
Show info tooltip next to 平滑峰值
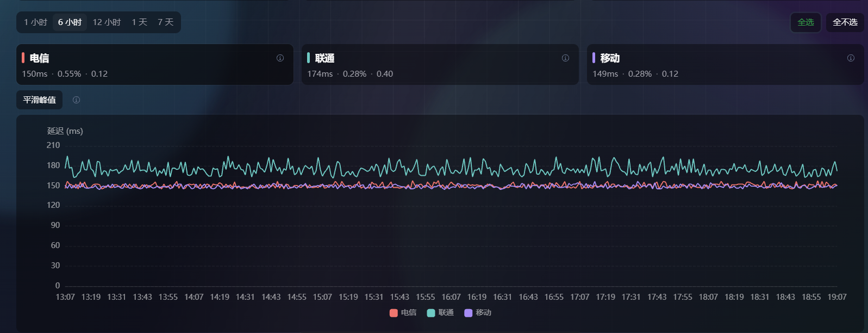[76, 100]
